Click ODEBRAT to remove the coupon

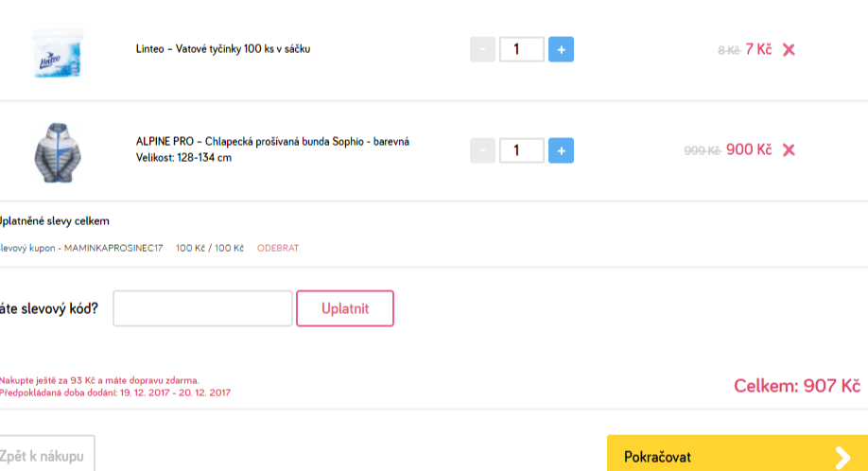point(278,248)
